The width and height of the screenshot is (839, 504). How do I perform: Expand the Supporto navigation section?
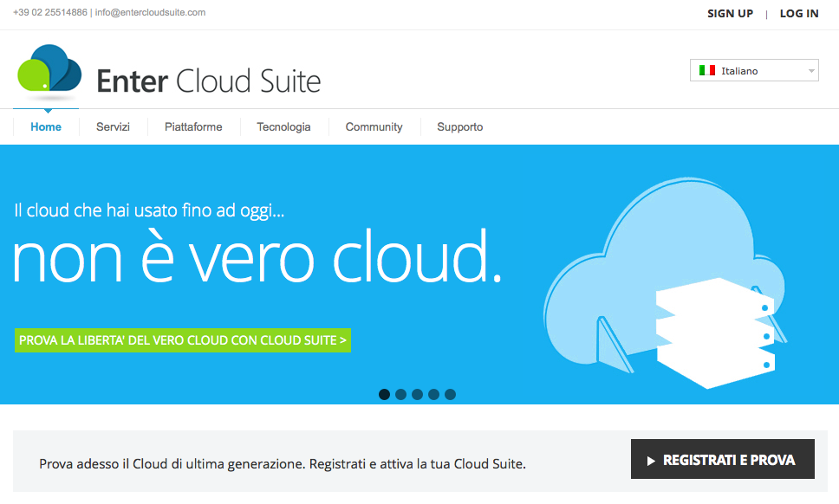(x=459, y=126)
